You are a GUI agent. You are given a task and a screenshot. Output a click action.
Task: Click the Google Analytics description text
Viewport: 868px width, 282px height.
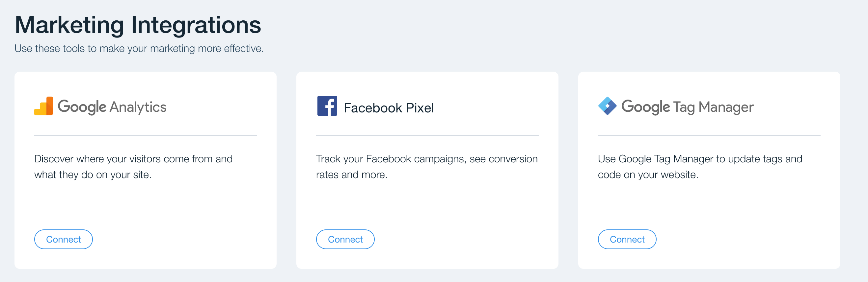click(x=133, y=167)
